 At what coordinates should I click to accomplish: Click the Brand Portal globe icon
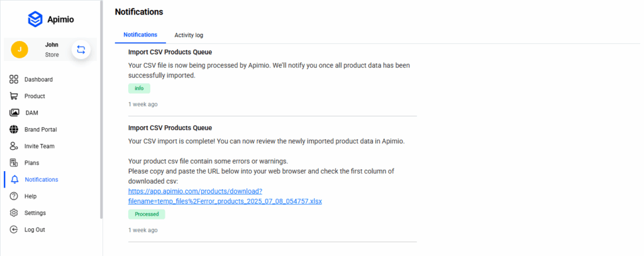click(x=14, y=130)
